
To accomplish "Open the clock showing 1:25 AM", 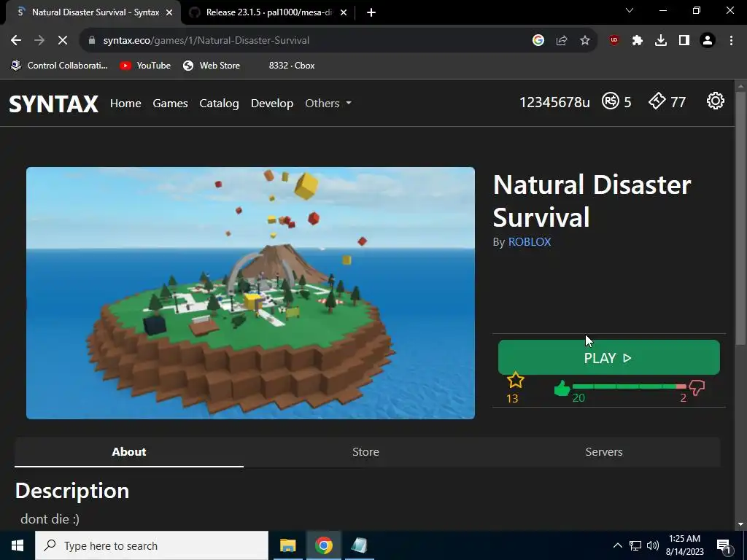I will [684, 545].
